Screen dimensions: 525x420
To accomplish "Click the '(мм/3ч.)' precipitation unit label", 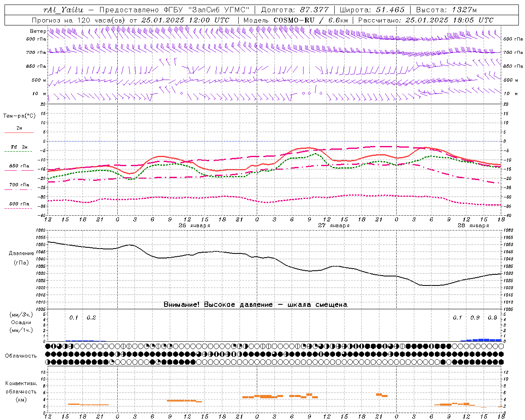I will (21, 315).
